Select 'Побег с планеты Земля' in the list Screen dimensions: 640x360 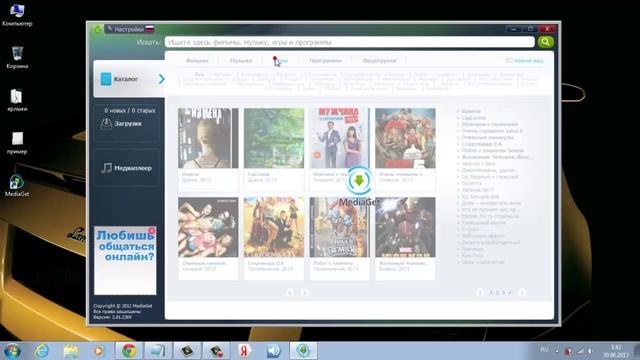(493, 151)
